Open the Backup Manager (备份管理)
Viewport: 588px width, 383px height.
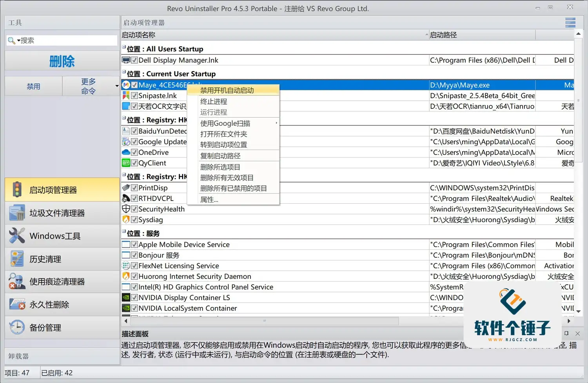click(62, 327)
